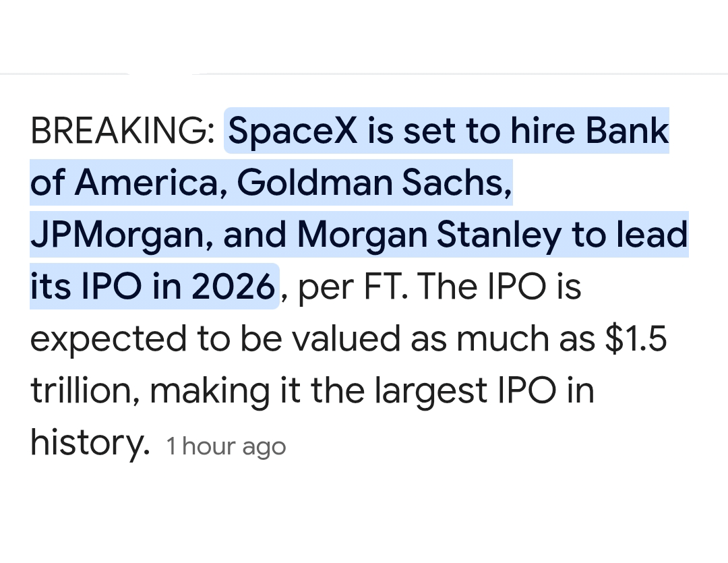Click the "$1.5" valuation figure

tap(635, 339)
